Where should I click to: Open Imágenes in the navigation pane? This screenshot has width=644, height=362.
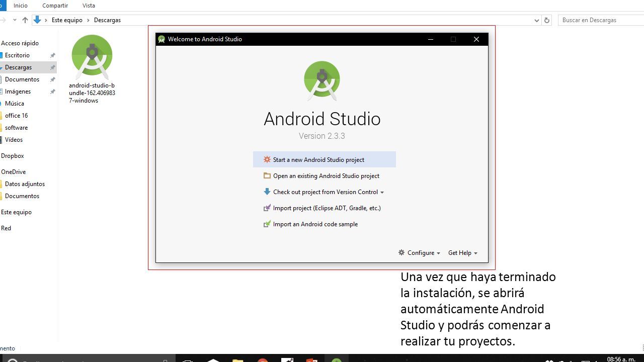18,92
